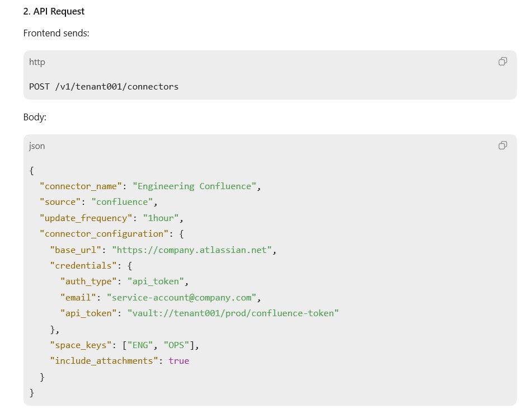Click the "service-account@company.com" value
Screen dimensions: 532x413
pyautogui.click(x=181, y=298)
